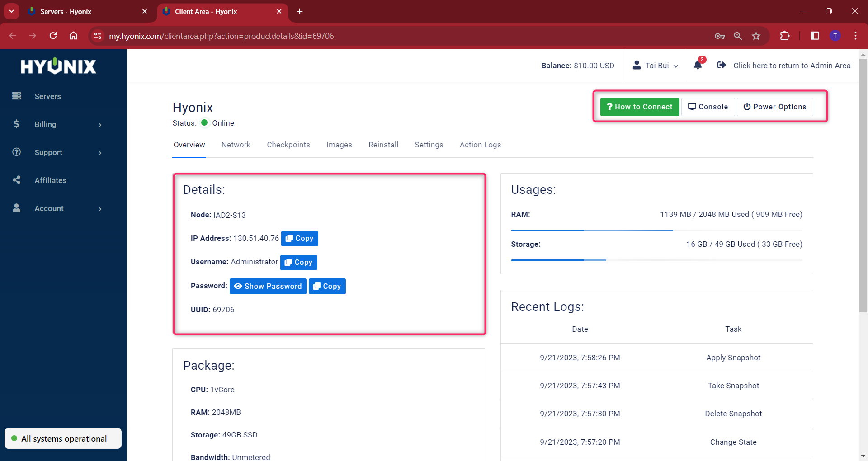Screen dimensions: 868x461
Task: Click the Power Options icon
Action: click(747, 107)
